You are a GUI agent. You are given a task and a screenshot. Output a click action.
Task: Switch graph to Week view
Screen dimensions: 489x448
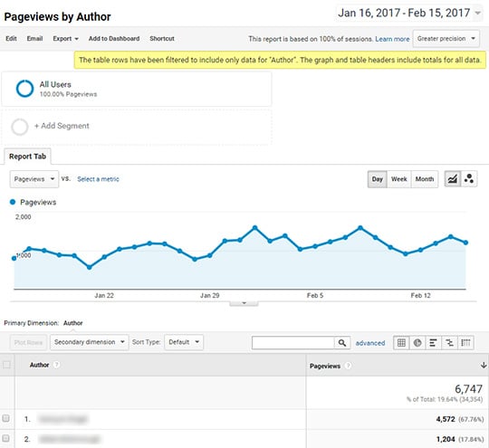398,179
